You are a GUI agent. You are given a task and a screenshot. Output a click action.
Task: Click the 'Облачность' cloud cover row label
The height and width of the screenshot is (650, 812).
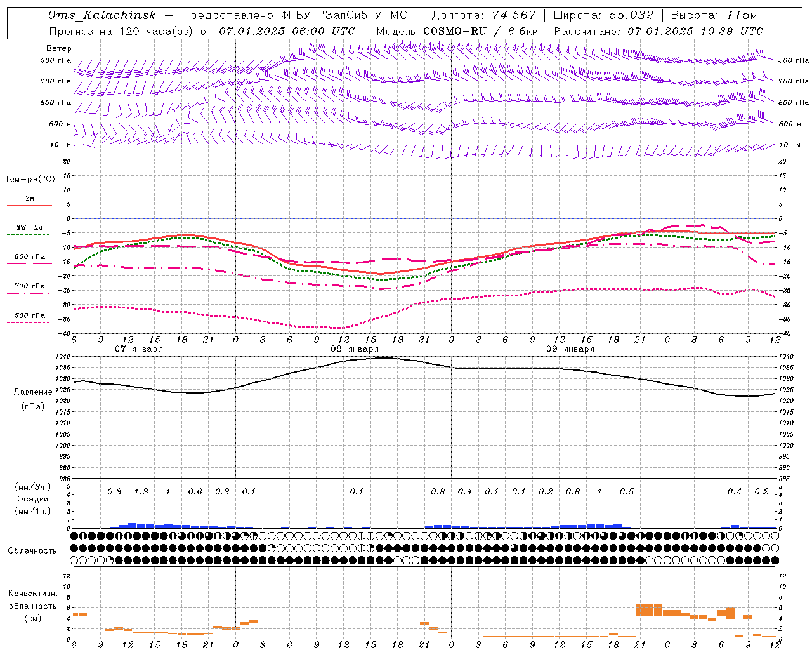(x=32, y=551)
